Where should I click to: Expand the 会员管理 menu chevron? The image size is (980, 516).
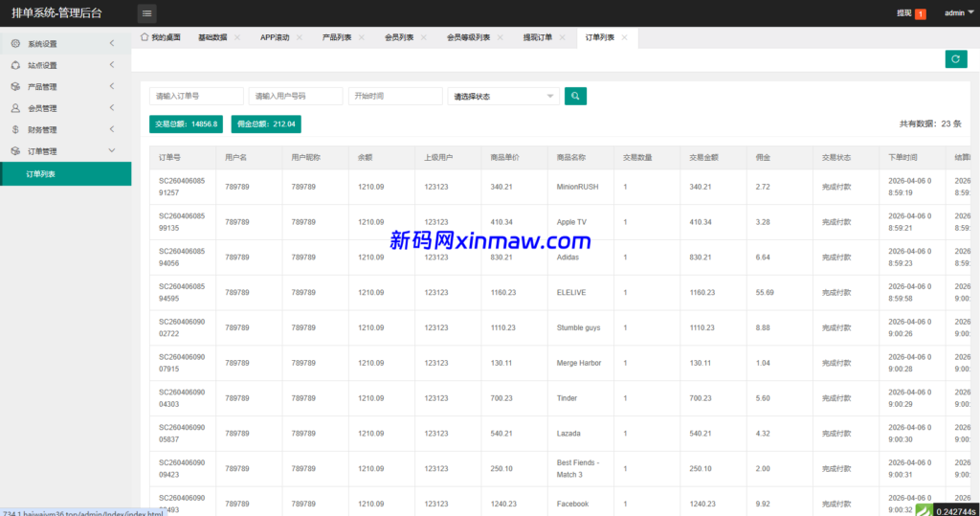coord(112,107)
